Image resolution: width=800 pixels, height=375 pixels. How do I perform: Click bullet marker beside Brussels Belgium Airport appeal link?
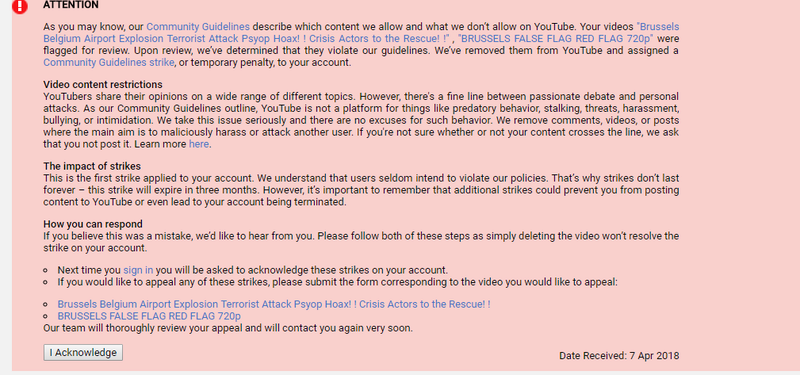pos(46,305)
